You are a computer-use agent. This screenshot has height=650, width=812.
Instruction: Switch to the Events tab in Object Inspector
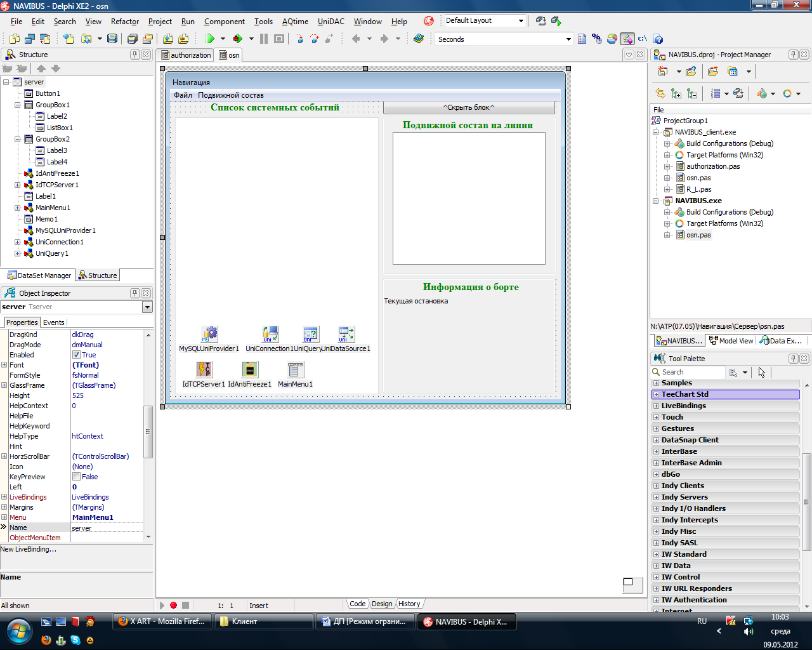[x=54, y=322]
